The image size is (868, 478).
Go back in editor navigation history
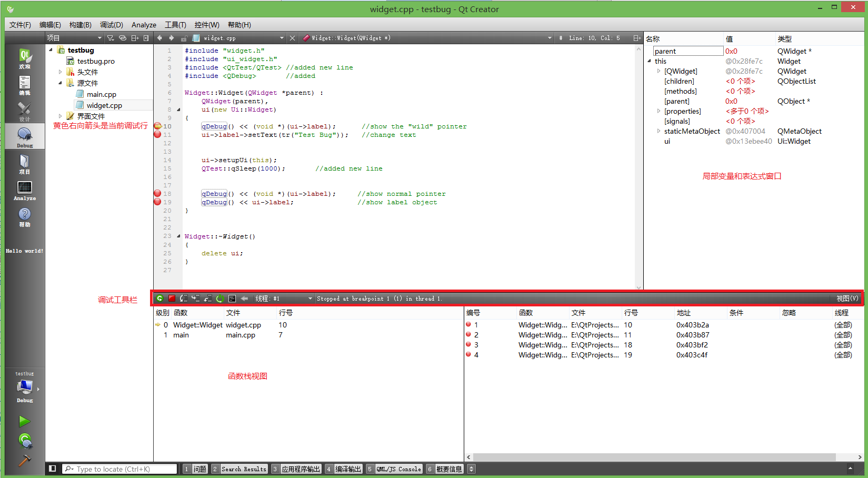(159, 38)
